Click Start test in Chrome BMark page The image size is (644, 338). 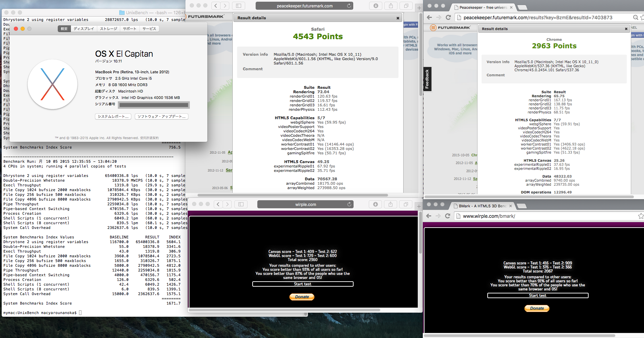point(538,295)
